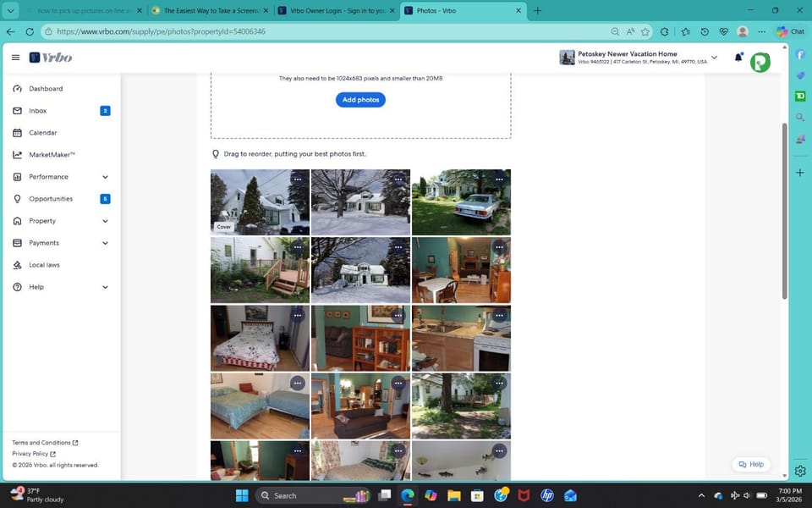Add page to favorites star icon
Viewport: 812px width, 508px height.
[x=645, y=31]
